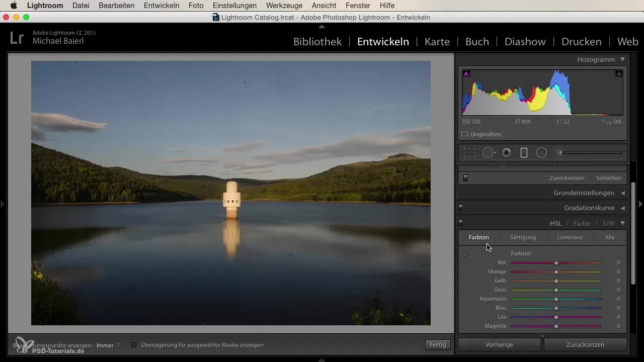The image size is (644, 362).
Task: Open the Bibliothek module
Action: (317, 42)
